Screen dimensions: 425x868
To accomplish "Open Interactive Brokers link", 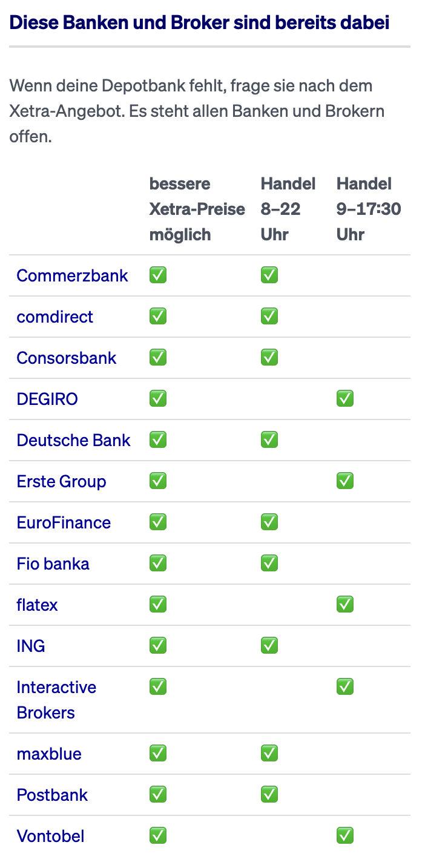I will (x=56, y=700).
